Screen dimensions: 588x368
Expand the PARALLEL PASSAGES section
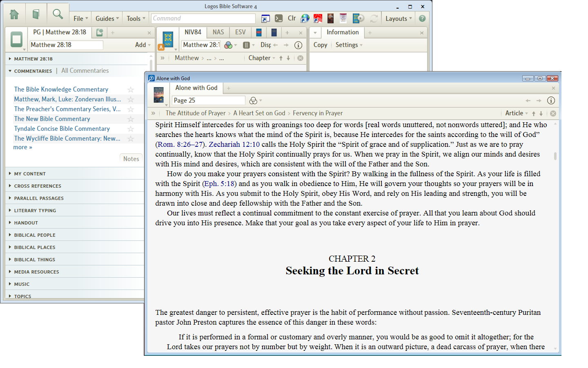36,198
